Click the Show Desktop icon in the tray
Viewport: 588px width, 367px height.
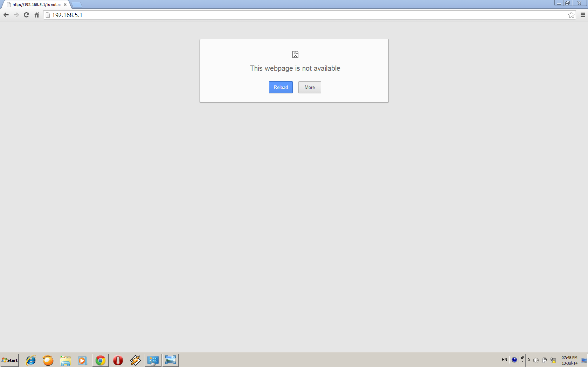(x=584, y=360)
